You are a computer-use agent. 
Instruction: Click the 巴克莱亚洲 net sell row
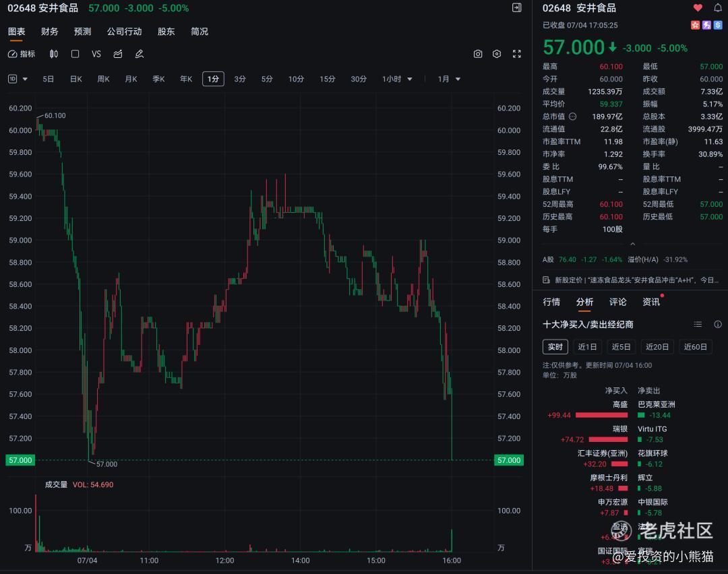(x=657, y=410)
